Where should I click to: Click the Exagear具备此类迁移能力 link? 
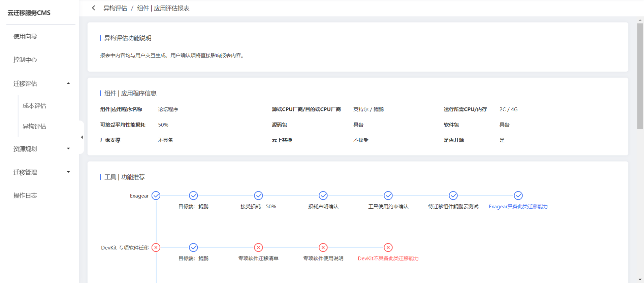[518, 207]
